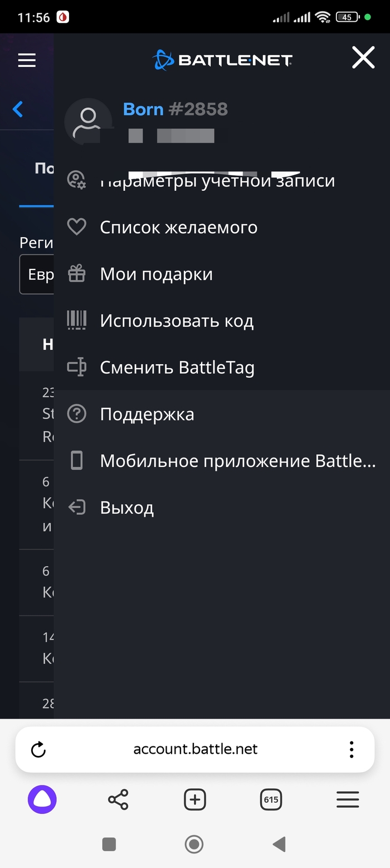Open the hamburger menu in the Battle.net header
The image size is (390, 868).
point(27,60)
